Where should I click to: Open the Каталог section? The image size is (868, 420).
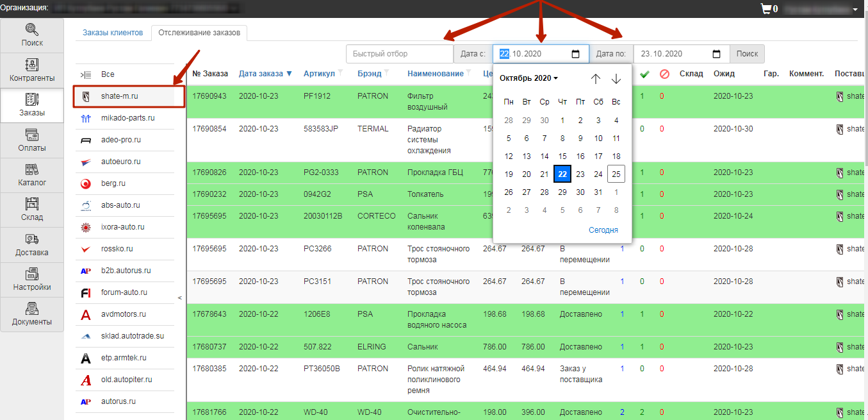(x=32, y=174)
